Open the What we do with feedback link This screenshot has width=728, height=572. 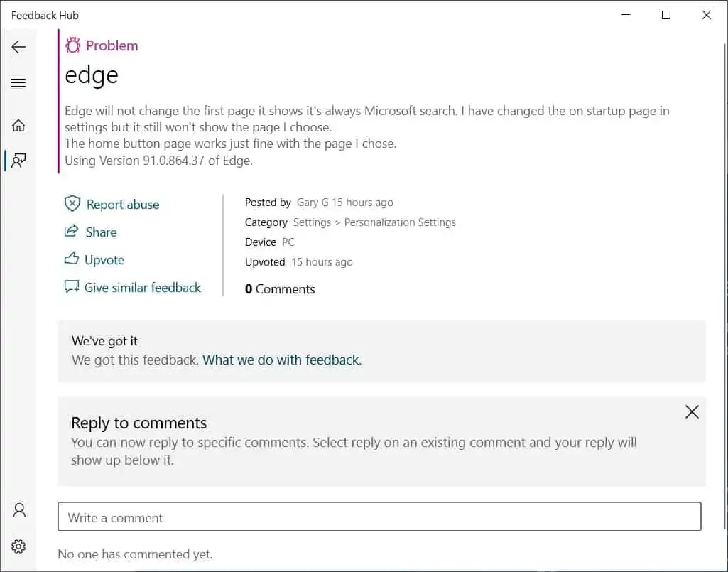point(282,360)
